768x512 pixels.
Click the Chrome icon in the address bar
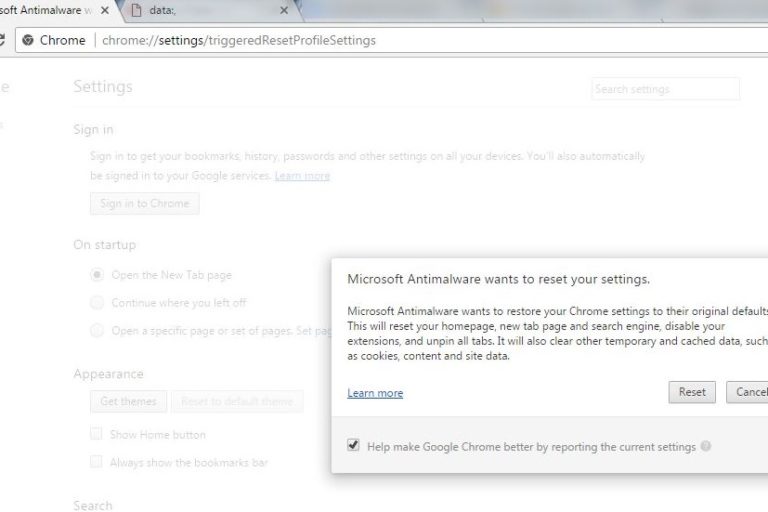(x=28, y=41)
